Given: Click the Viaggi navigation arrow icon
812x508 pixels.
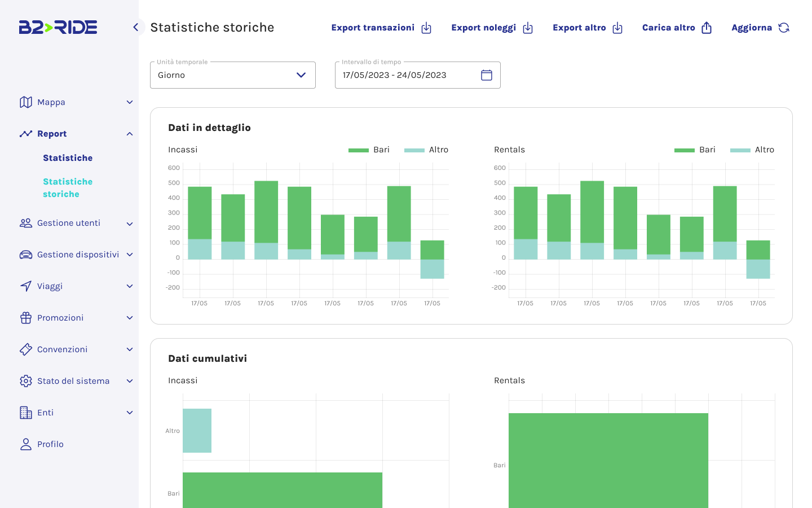Looking at the screenshot, I should point(26,286).
